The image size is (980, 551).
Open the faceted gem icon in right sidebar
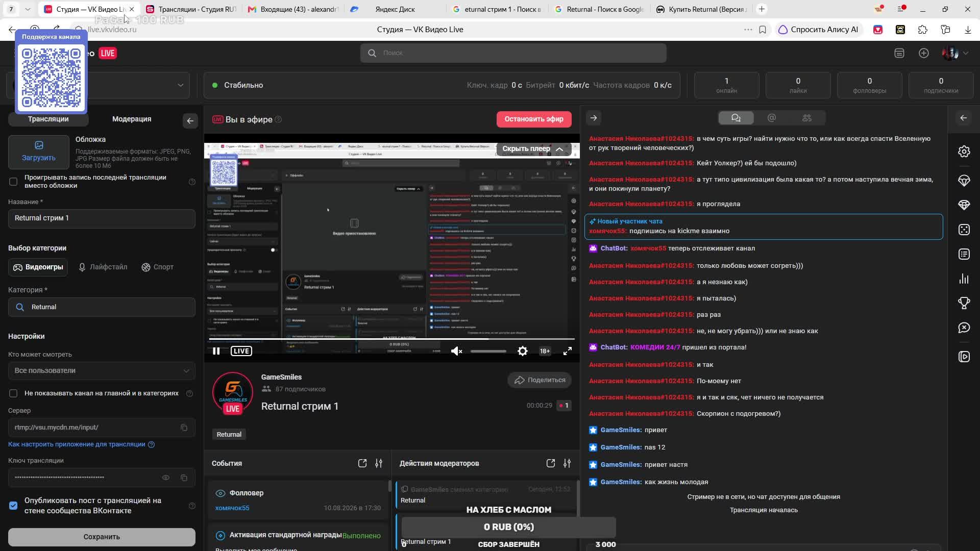coord(964,205)
